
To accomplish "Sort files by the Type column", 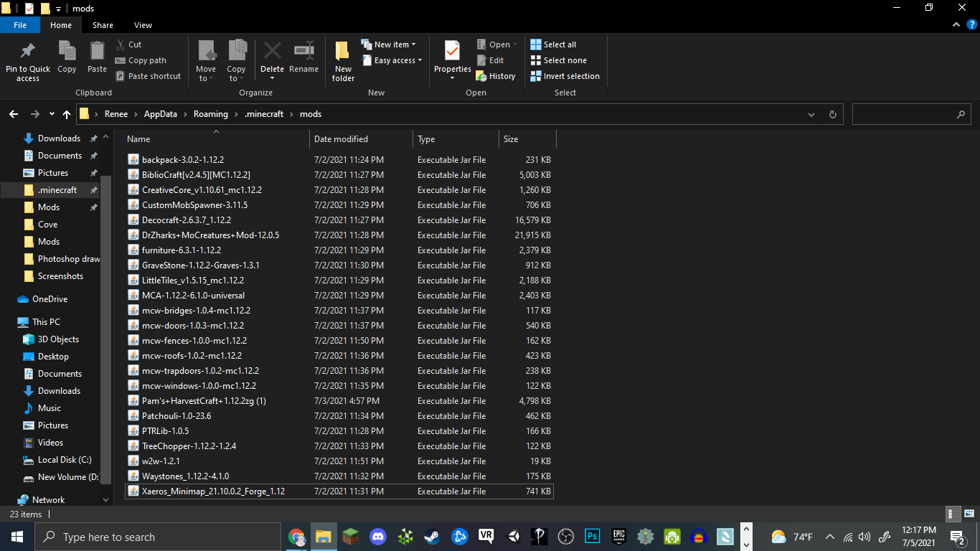I will point(456,139).
